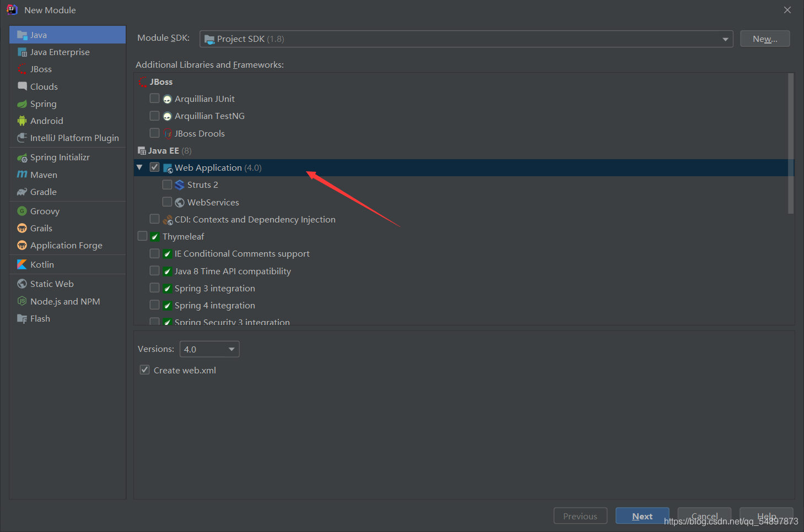Click the Next button
This screenshot has height=532, width=804.
643,516
